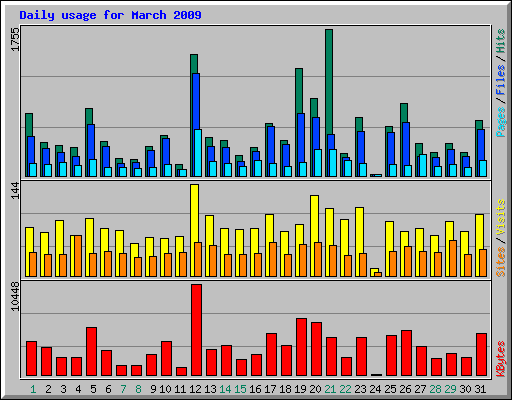Viewport: 512px width, 400px height.
Task: Click the "Daily usage for March 2009" title
Action: coord(110,15)
